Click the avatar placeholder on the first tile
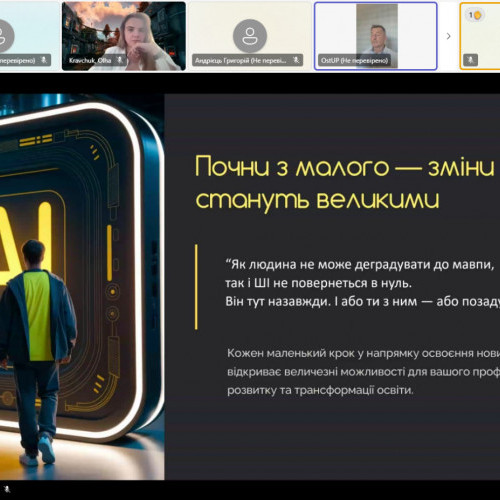 click(x=3, y=36)
